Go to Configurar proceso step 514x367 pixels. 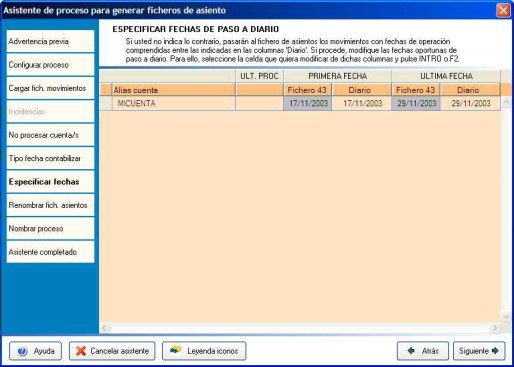pyautogui.click(x=50, y=65)
